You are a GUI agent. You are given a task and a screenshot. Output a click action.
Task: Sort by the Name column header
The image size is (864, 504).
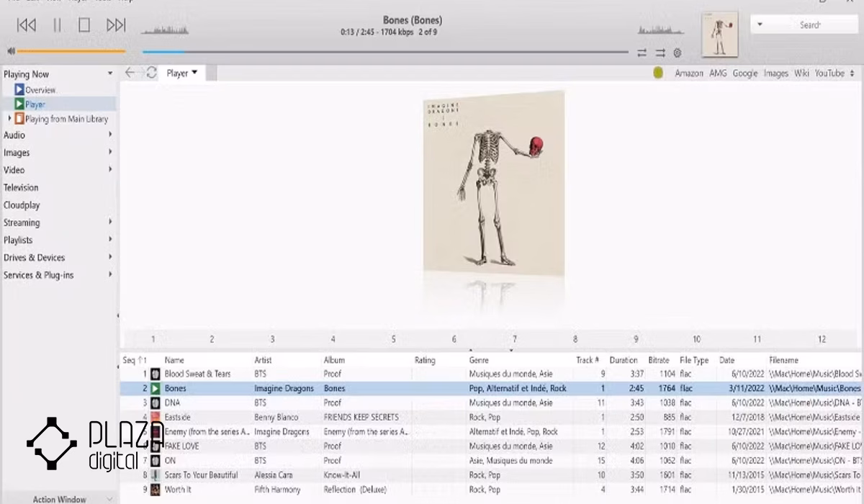pos(174,360)
